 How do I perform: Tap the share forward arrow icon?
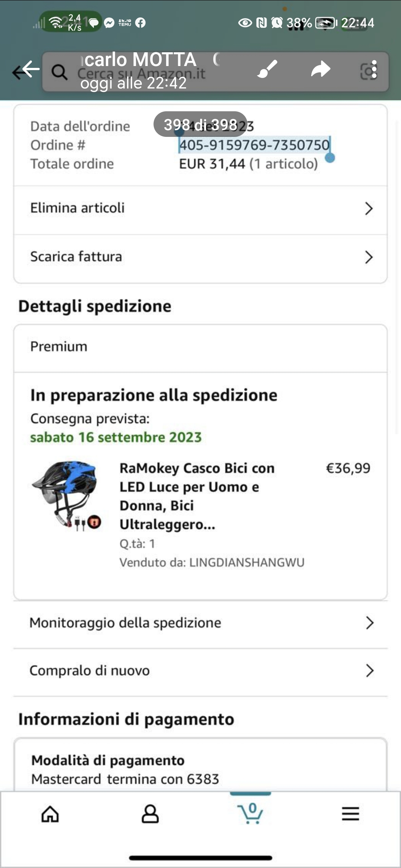pos(320,69)
